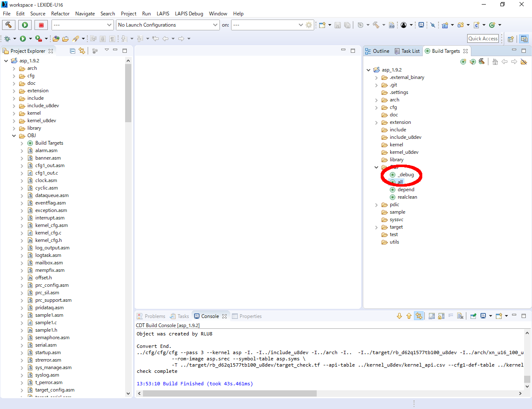The width and height of the screenshot is (532, 409).
Task: Select the '_debug' build target
Action: click(402, 175)
